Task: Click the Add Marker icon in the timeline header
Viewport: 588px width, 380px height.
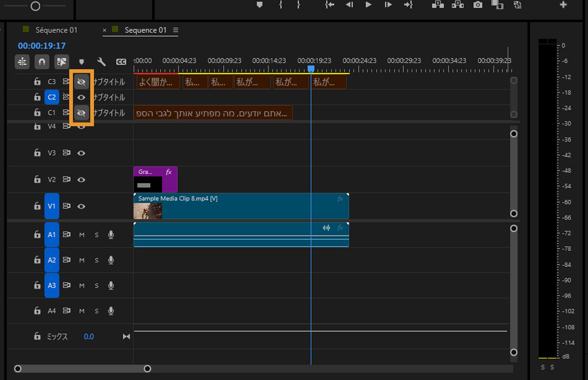Action: (x=81, y=62)
